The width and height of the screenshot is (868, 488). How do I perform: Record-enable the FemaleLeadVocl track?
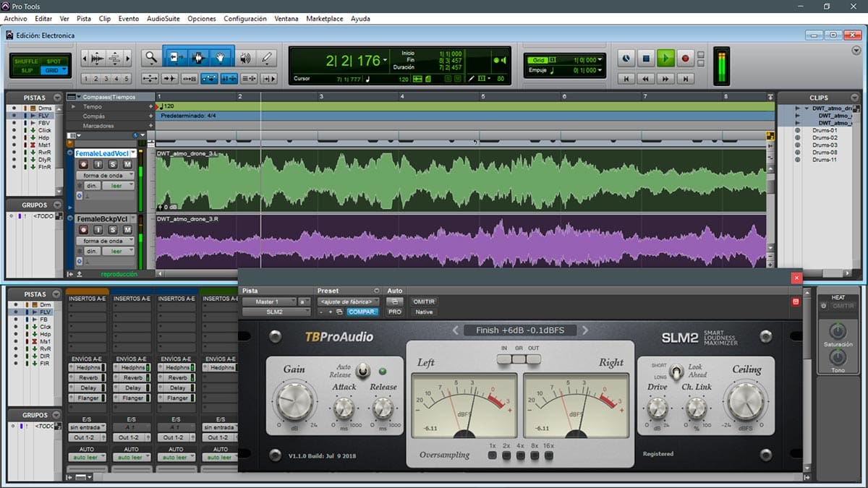[84, 165]
